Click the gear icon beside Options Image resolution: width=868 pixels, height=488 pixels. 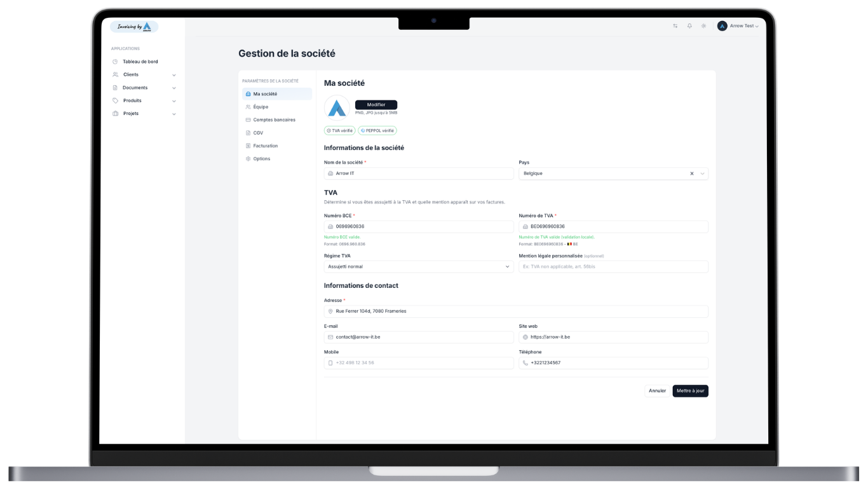(248, 159)
